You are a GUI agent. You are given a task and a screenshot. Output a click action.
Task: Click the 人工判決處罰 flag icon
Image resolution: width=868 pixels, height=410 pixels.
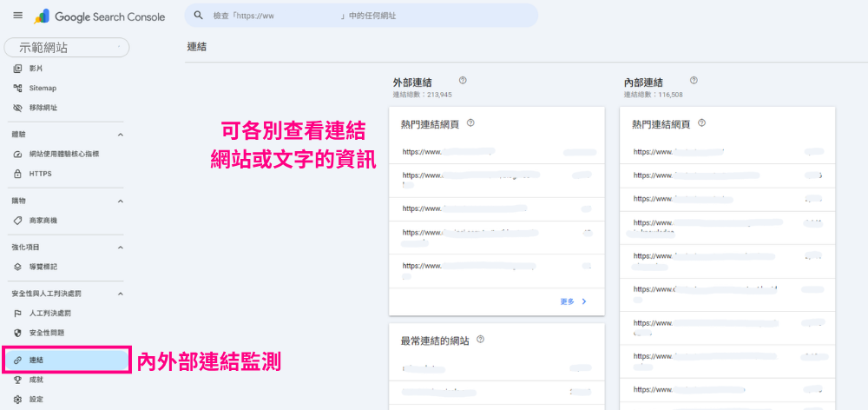click(17, 313)
